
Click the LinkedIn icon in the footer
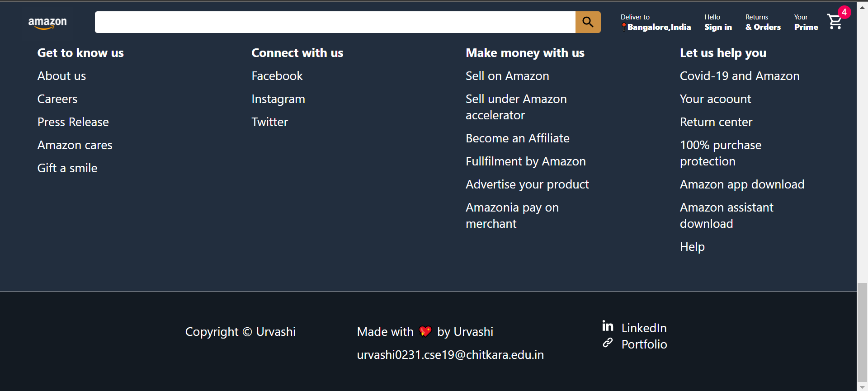coord(608,326)
